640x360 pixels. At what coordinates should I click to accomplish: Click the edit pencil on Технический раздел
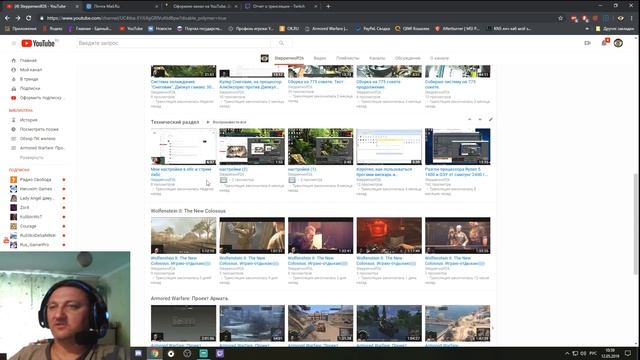pyautogui.click(x=490, y=120)
